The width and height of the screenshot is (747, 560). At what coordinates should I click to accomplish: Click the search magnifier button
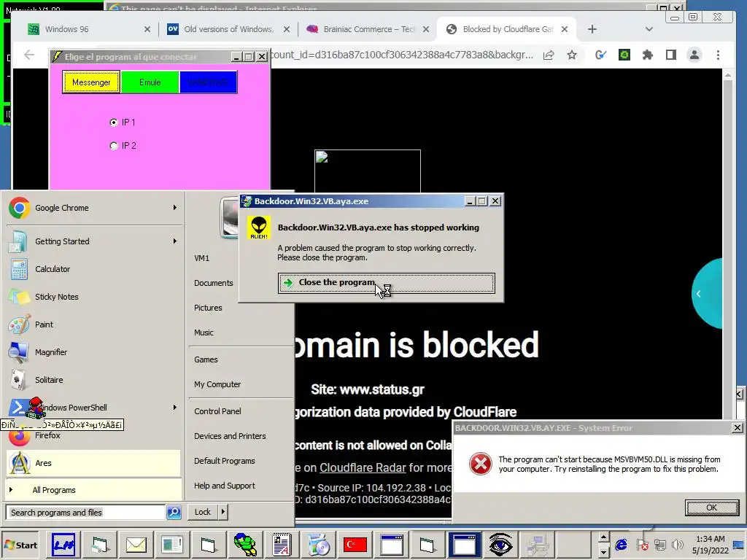point(174,513)
